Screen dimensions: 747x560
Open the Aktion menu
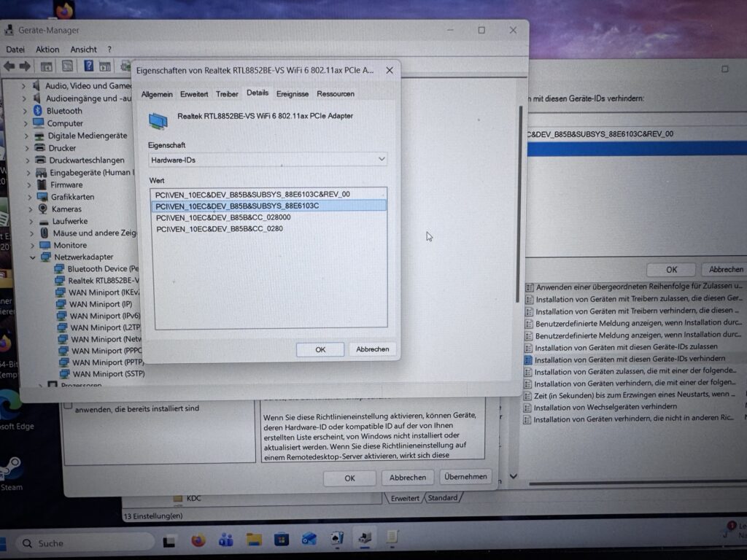pos(47,50)
